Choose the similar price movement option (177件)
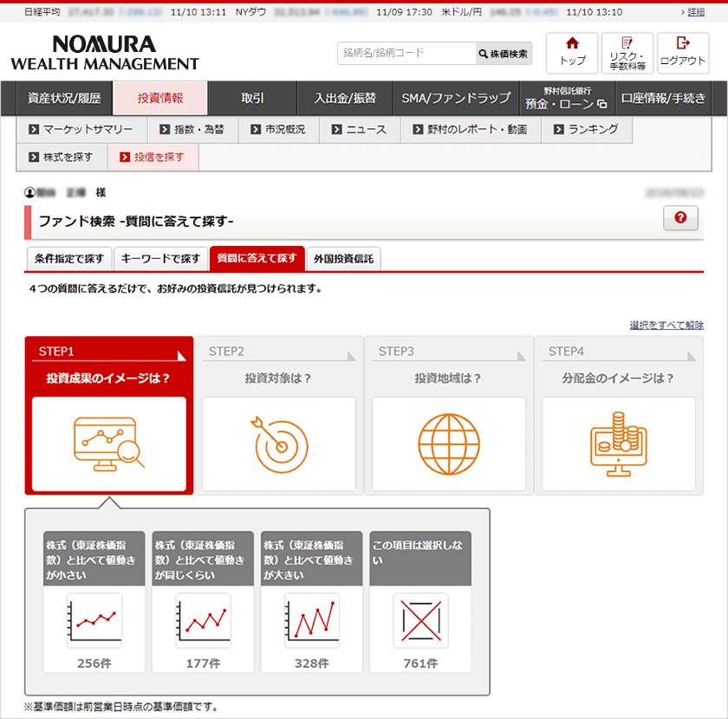The image size is (728, 719). tap(203, 619)
